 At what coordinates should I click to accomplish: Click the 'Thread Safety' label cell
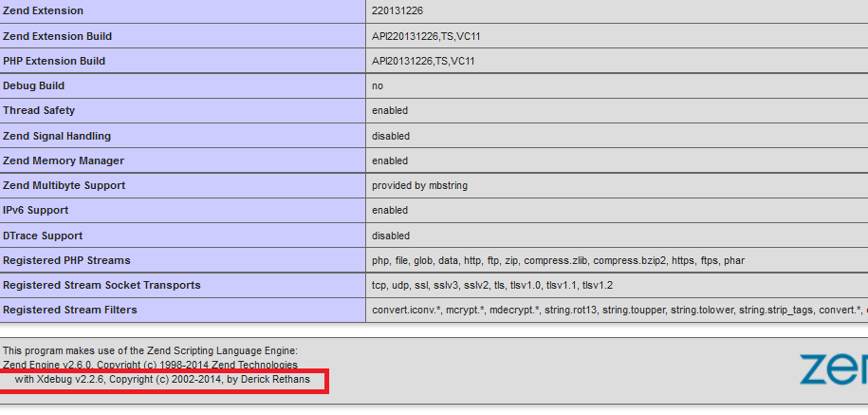[39, 110]
